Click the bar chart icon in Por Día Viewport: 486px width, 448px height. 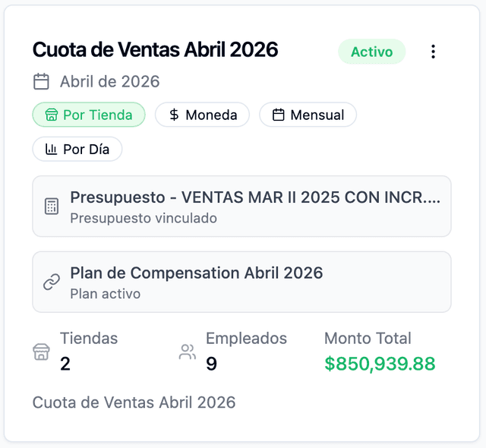point(52,149)
